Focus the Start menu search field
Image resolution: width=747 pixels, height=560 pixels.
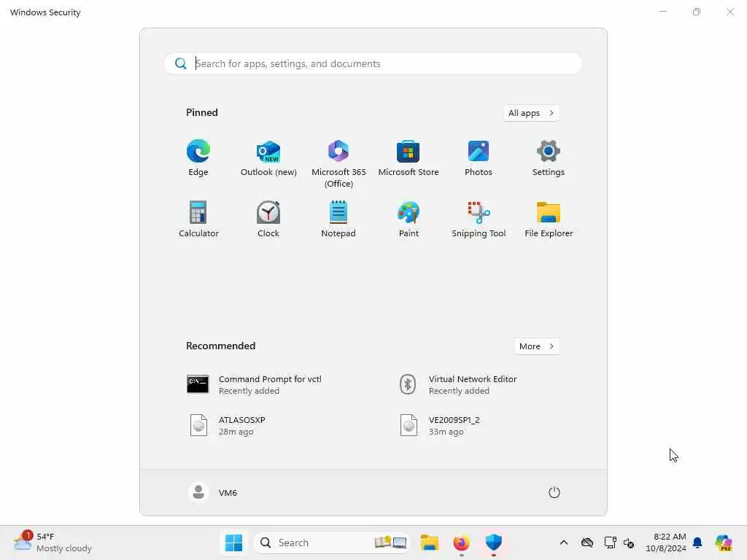(x=373, y=63)
